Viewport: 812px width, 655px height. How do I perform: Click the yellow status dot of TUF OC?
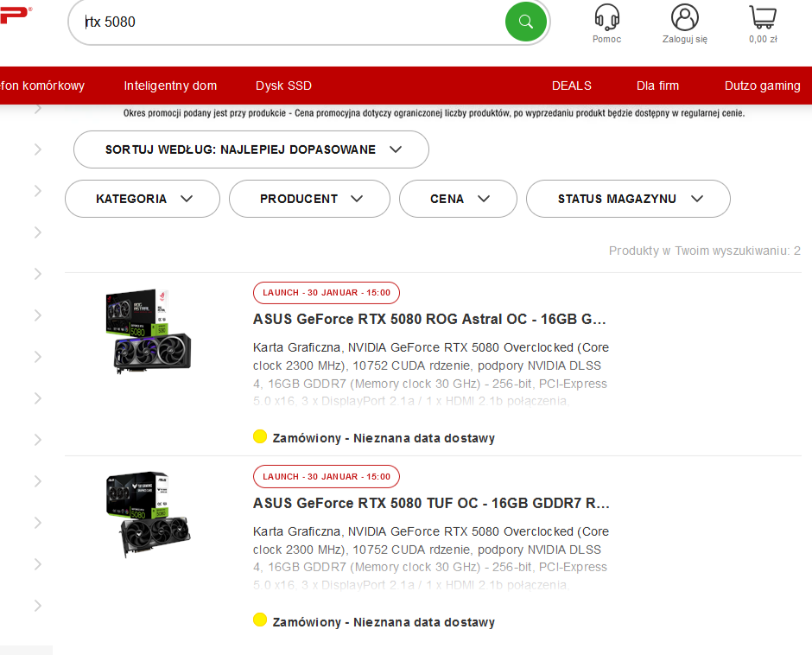[x=260, y=620]
